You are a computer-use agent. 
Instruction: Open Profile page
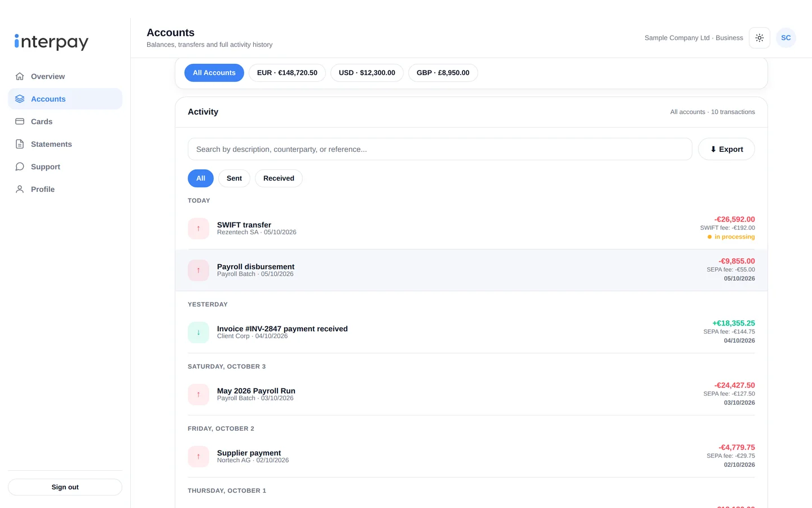65,189
